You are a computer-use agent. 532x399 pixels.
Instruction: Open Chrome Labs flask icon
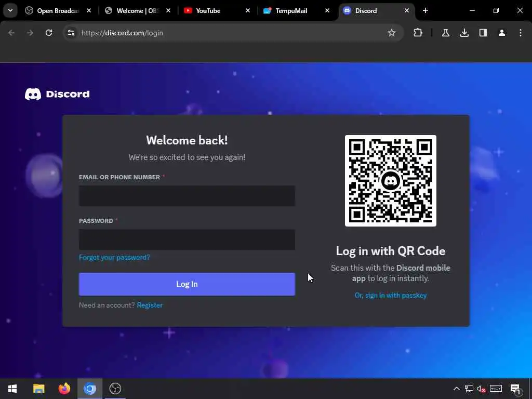[x=445, y=33]
